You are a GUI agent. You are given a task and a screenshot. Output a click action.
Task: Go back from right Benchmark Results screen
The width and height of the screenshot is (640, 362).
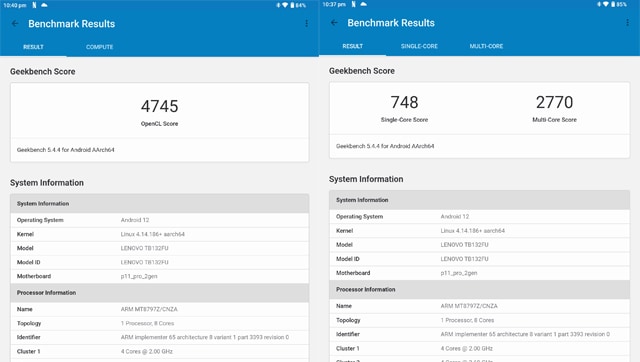point(334,23)
